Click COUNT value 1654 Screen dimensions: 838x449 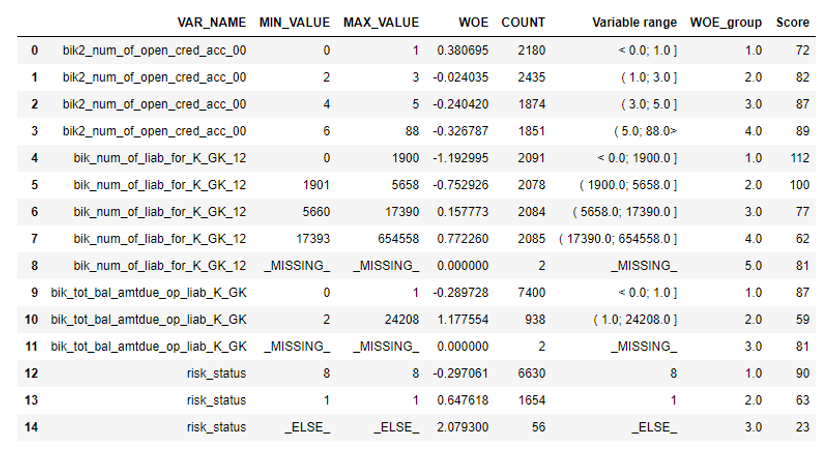531,400
